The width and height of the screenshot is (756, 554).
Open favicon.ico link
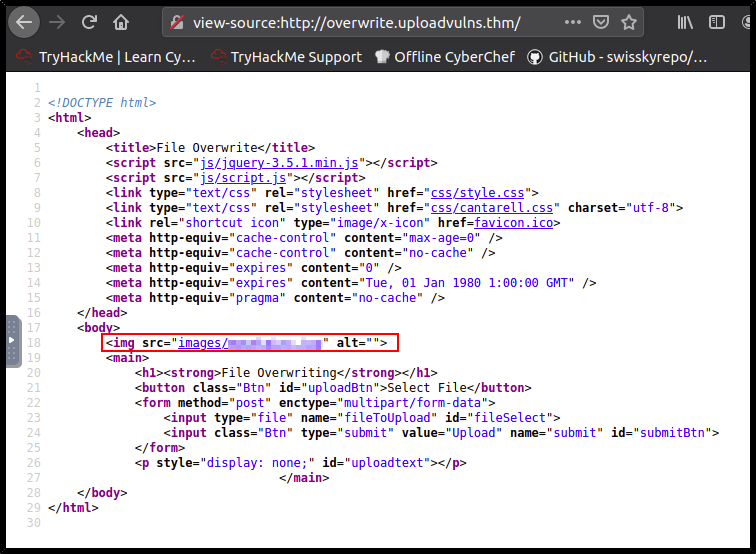coord(513,223)
